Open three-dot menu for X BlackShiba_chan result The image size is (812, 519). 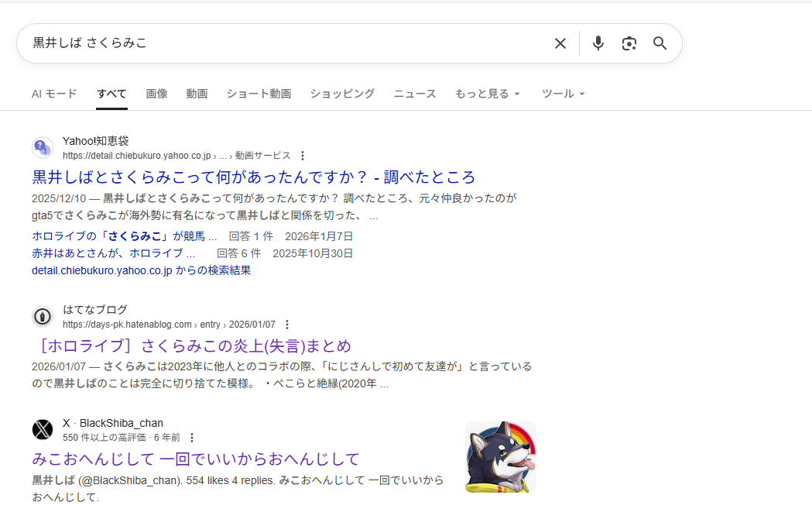(192, 438)
